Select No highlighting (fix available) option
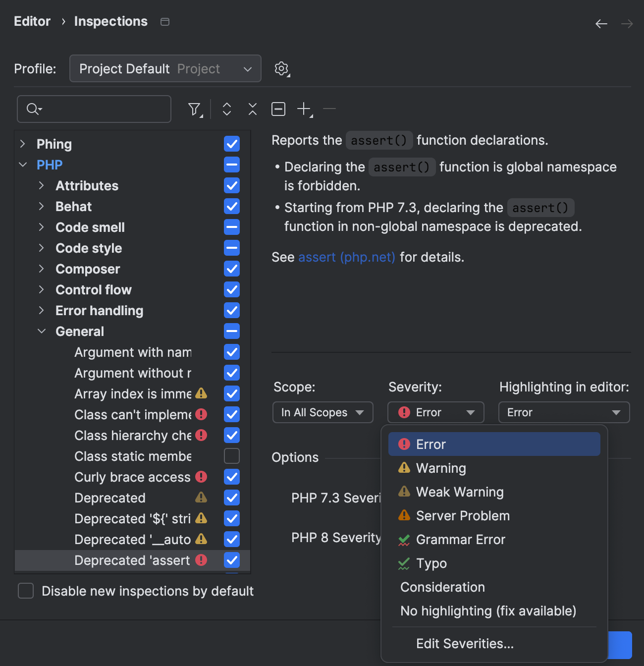This screenshot has height=666, width=644. (494, 610)
